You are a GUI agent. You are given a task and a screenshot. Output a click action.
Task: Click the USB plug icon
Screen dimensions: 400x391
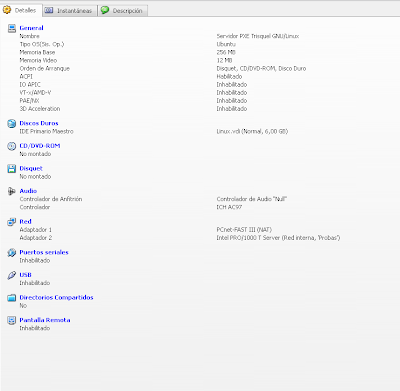coord(12,275)
